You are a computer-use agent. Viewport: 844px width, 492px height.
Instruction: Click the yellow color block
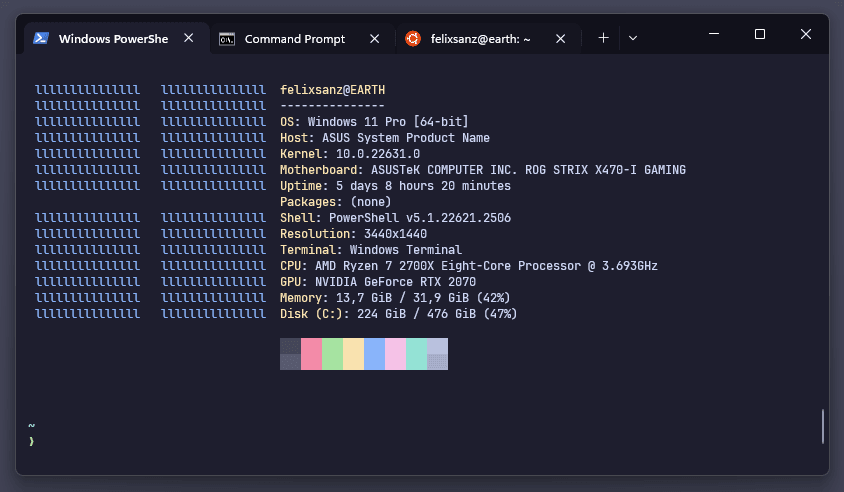coord(353,354)
